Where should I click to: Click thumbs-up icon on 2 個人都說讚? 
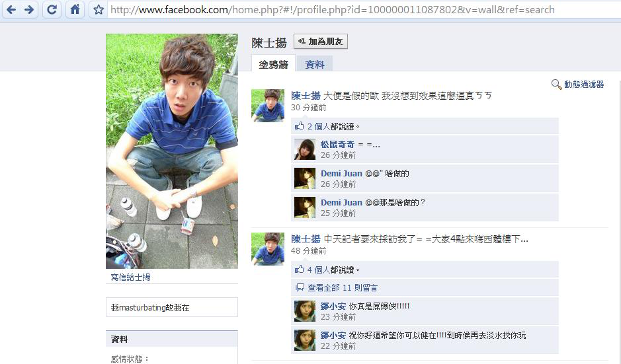pyautogui.click(x=299, y=126)
